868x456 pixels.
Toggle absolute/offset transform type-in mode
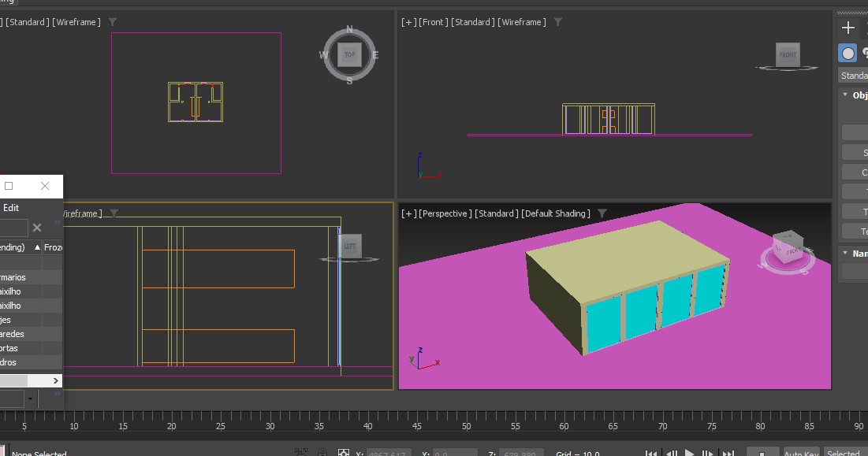point(344,453)
